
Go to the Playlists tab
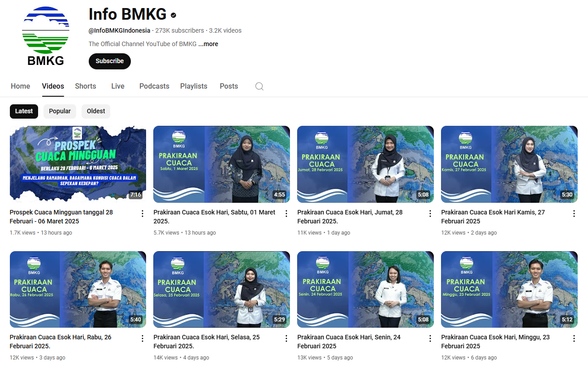(x=194, y=86)
